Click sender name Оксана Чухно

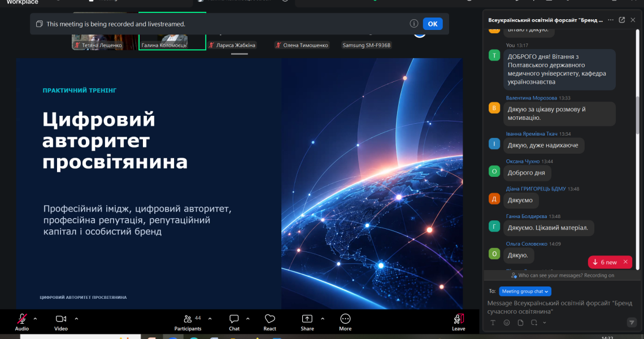pos(523,161)
